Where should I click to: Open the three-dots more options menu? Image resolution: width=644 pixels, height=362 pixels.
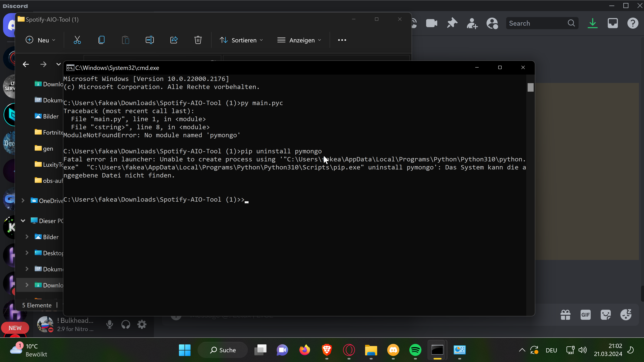(342, 40)
